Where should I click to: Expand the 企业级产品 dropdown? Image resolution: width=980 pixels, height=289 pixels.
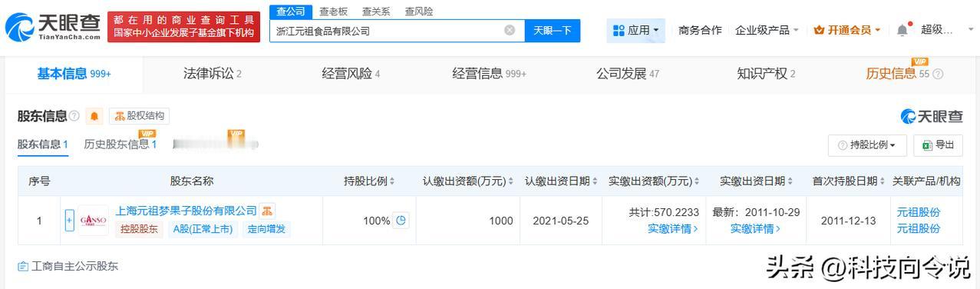(x=767, y=30)
